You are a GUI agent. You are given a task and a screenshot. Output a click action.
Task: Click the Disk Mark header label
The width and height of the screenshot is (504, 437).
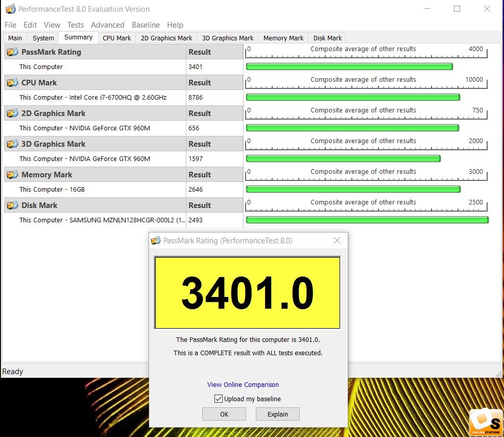tap(39, 205)
